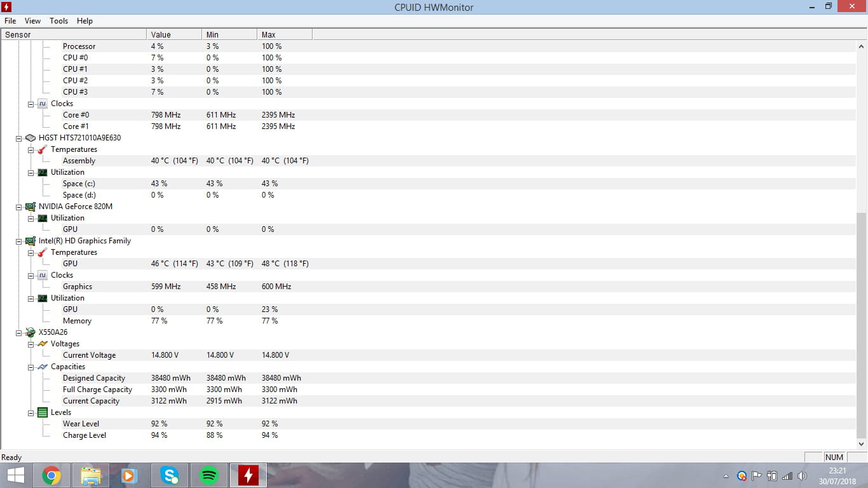Collapse the NVIDIA GeForce 820M node
The image size is (868, 488).
18,207
